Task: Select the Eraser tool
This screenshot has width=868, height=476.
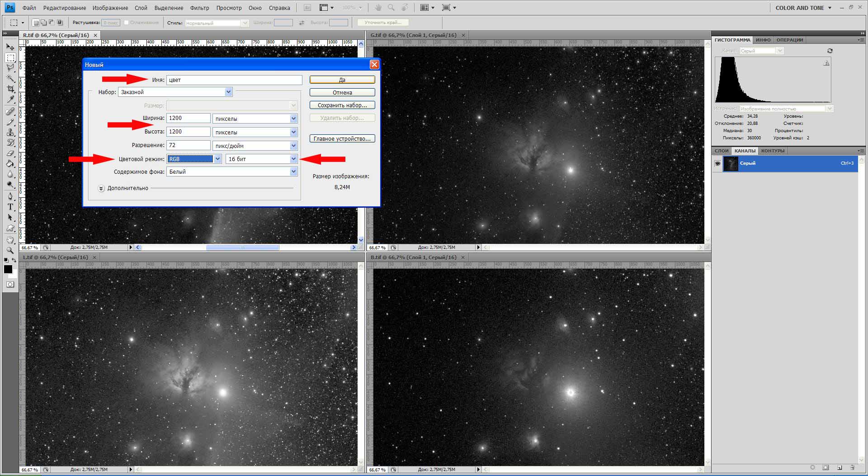Action: pyautogui.click(x=10, y=153)
